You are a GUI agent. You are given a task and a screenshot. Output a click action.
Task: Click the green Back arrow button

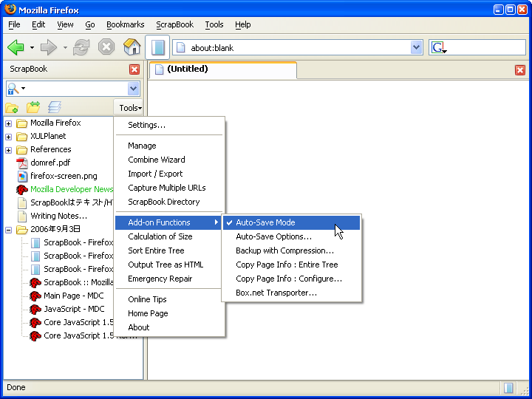click(16, 47)
